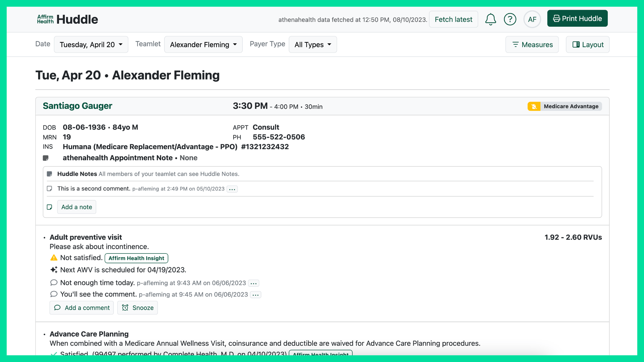Open the Payer Type All Types dropdown

[313, 45]
